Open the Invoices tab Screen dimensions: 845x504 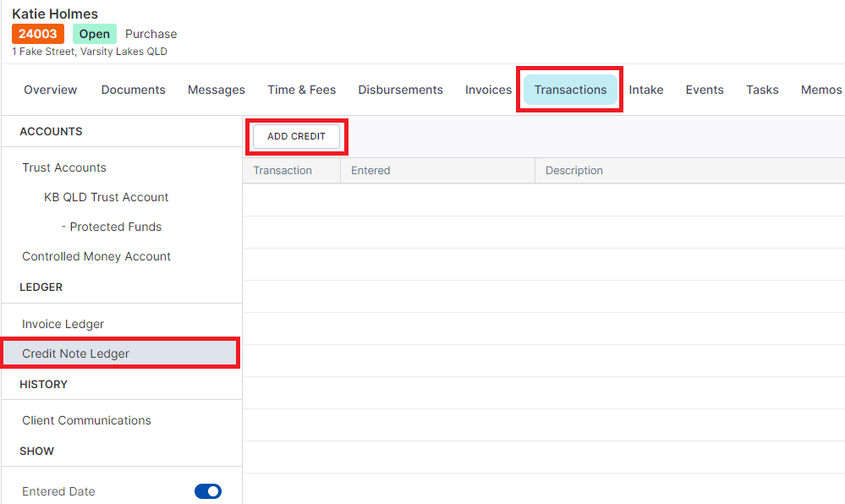488,90
